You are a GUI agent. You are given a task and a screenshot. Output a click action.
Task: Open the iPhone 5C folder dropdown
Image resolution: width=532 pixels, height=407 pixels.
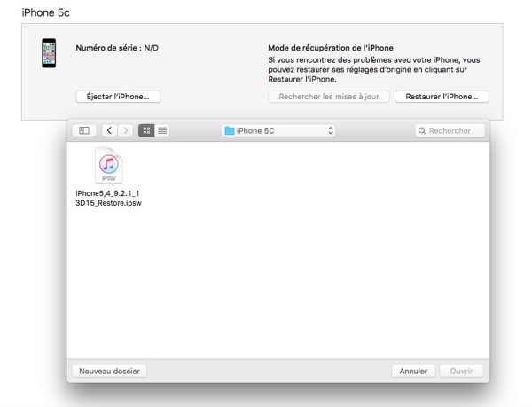[x=278, y=130]
